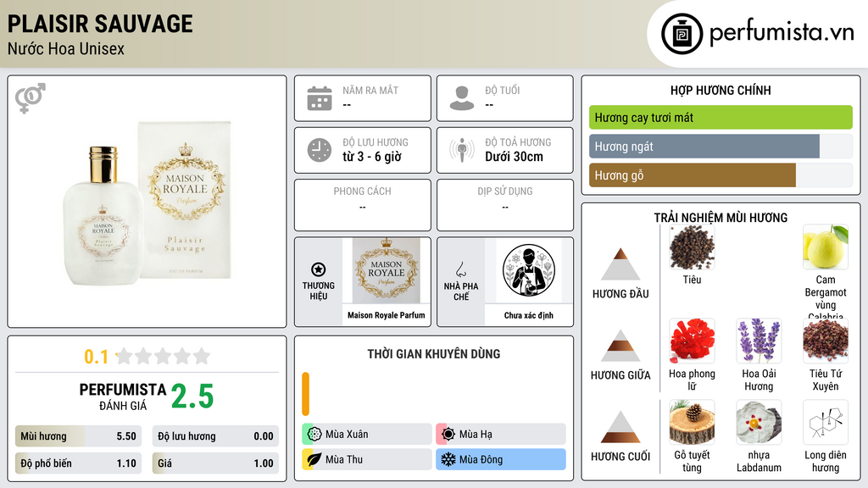Viewport: 868px width, 488px height.
Task: Click the HỢP HƯƠNG CHÍNH heading
Action: [x=721, y=90]
